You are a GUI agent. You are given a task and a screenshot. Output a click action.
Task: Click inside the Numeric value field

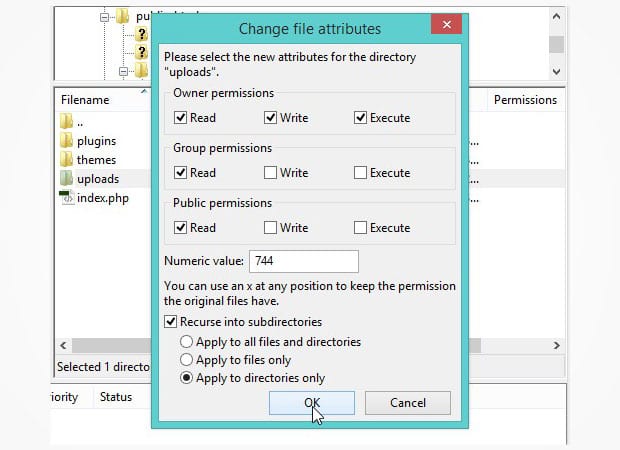(x=304, y=261)
